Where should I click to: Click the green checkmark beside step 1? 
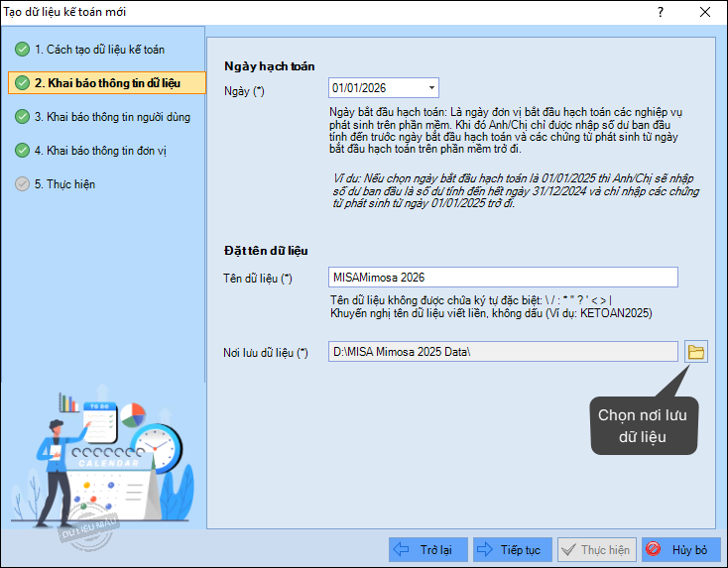point(22,50)
